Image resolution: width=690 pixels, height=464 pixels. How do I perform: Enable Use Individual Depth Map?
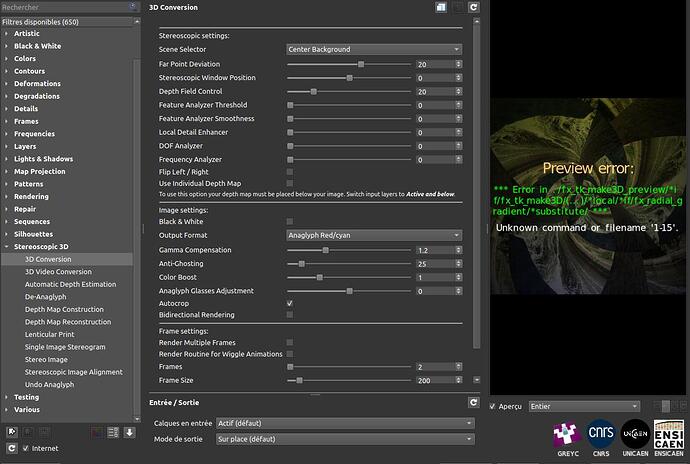click(x=290, y=183)
